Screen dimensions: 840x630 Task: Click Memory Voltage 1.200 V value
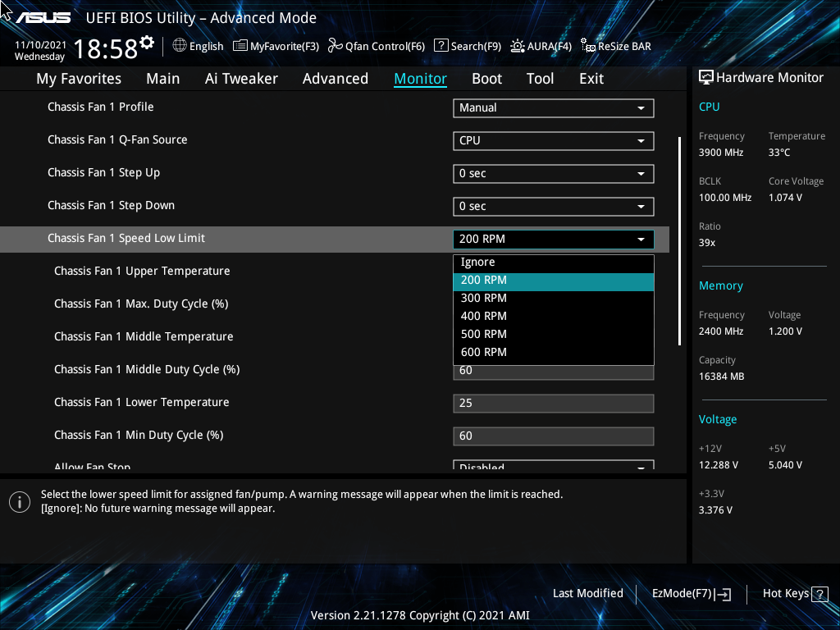point(785,331)
